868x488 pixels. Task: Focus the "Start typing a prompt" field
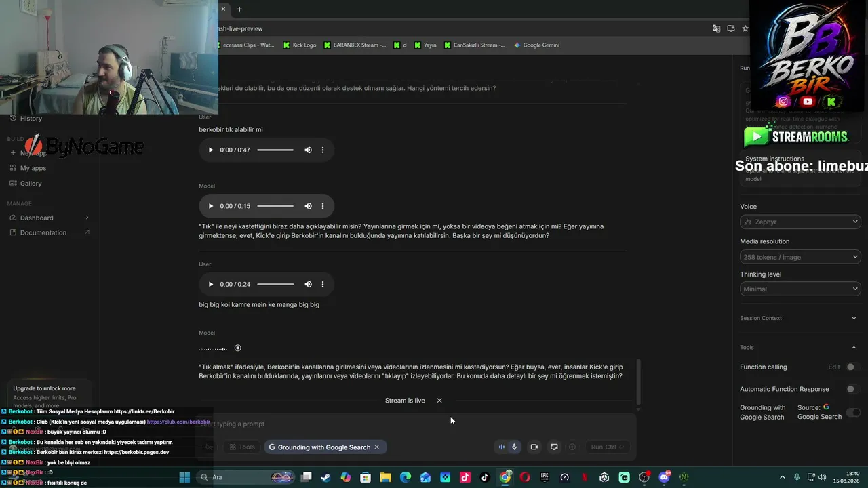(417, 424)
